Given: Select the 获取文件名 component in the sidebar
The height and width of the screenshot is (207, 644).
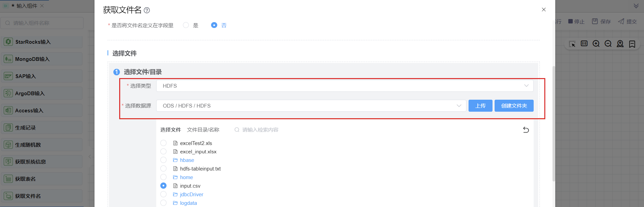Looking at the screenshot, I should click(28, 196).
